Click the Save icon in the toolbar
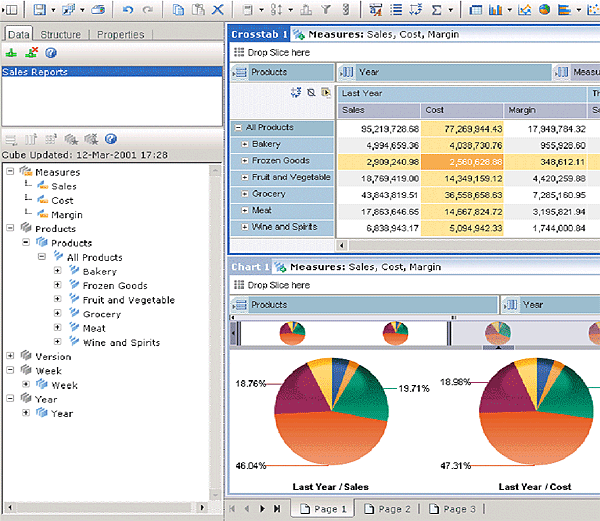 (38, 9)
